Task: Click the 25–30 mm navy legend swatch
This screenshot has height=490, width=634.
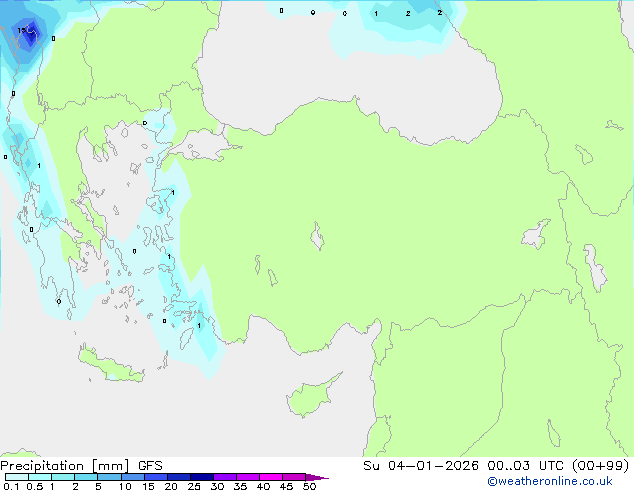Action: click(201, 477)
